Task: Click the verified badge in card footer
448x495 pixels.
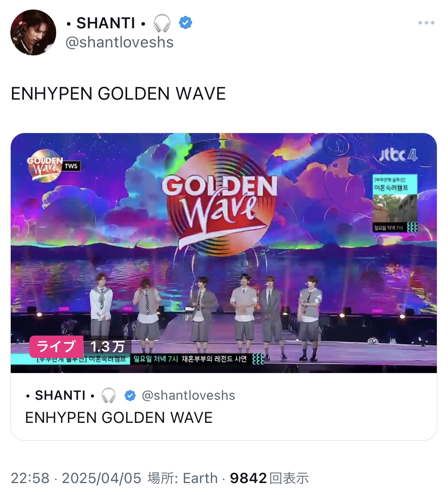Action: coord(130,395)
